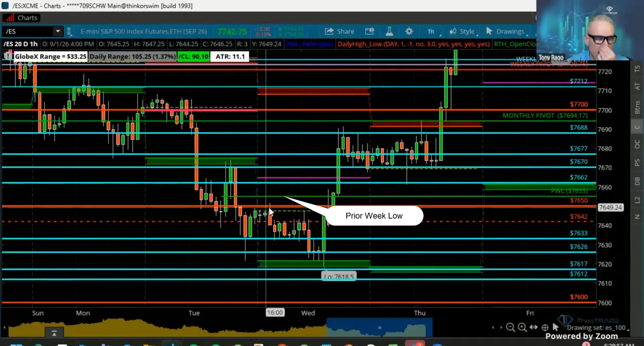Click the collapse arrow under volume panel
This screenshot has height=346, width=644.
click(x=54, y=333)
